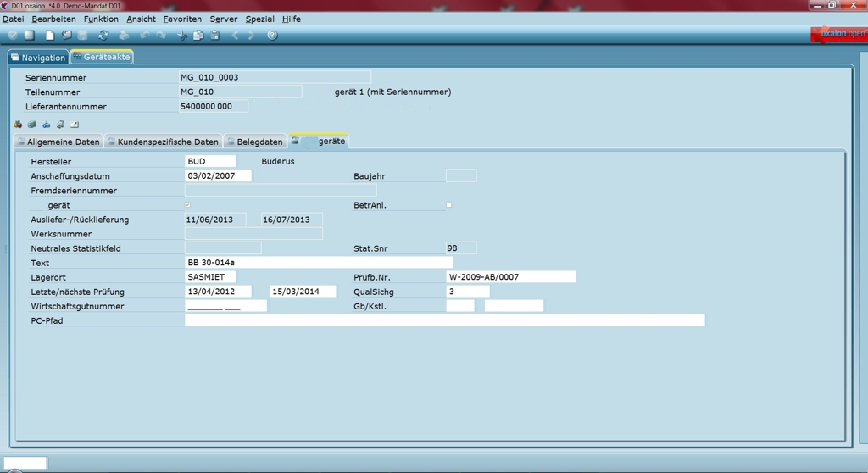Select the 'geräte' sub-tab
Viewport: 868px width, 473px height.
click(319, 142)
